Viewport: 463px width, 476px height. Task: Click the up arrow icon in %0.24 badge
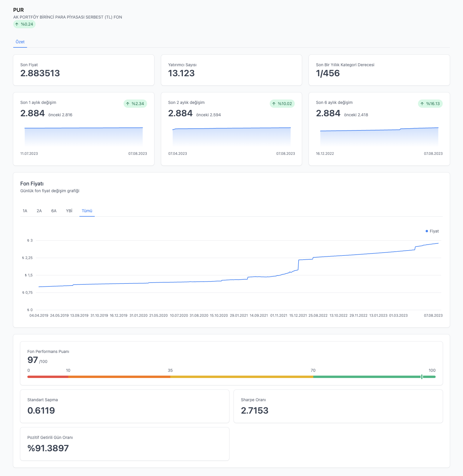point(17,24)
